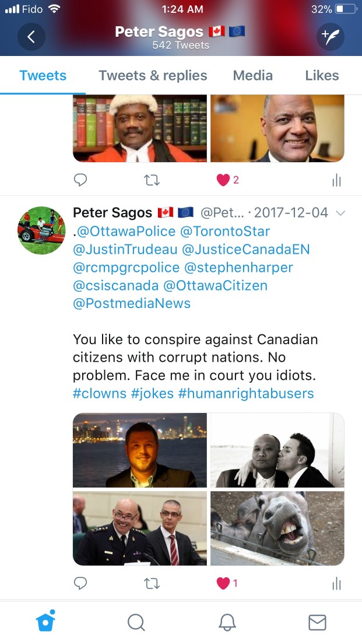
Task: Open Direct Messages with the envelope icon
Action: [317, 622]
